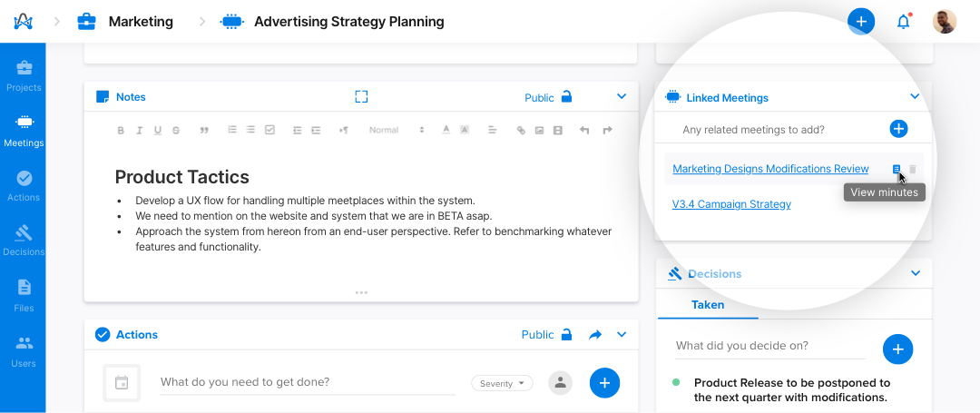Add a related linked meeting
Viewport: 980px width, 413px height.
(898, 129)
